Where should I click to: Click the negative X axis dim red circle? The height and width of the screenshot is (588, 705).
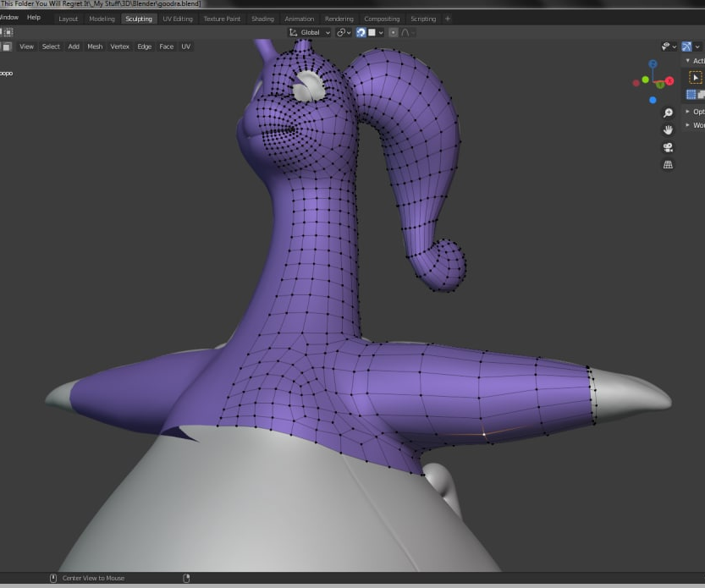click(x=636, y=83)
